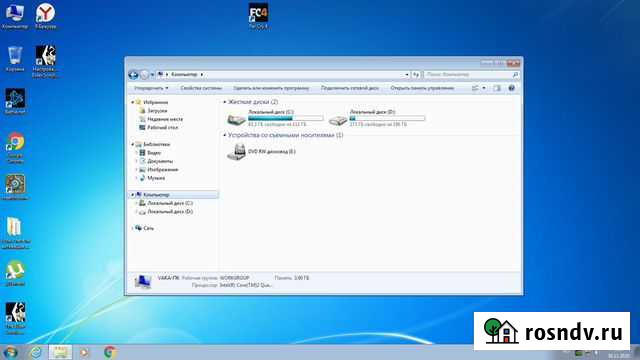Launch Far Cry 4 desktop shortcut
This screenshot has width=640, height=360.
point(258,16)
